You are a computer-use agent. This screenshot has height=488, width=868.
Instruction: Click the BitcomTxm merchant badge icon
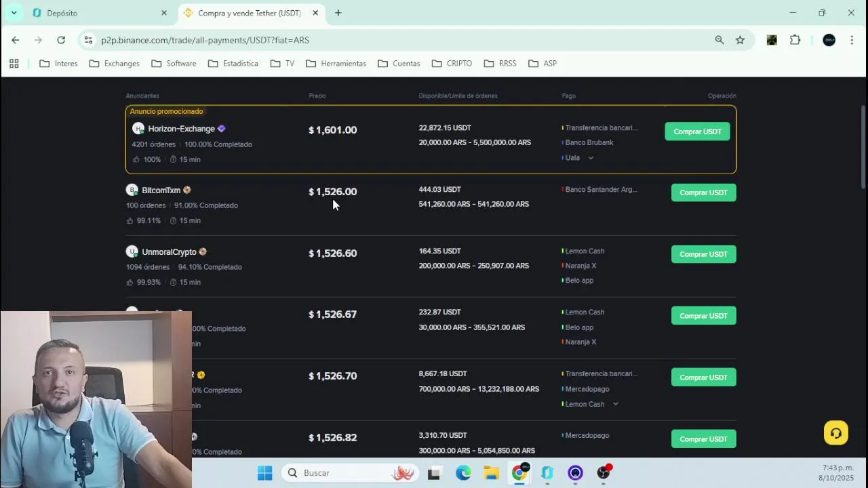coord(186,190)
